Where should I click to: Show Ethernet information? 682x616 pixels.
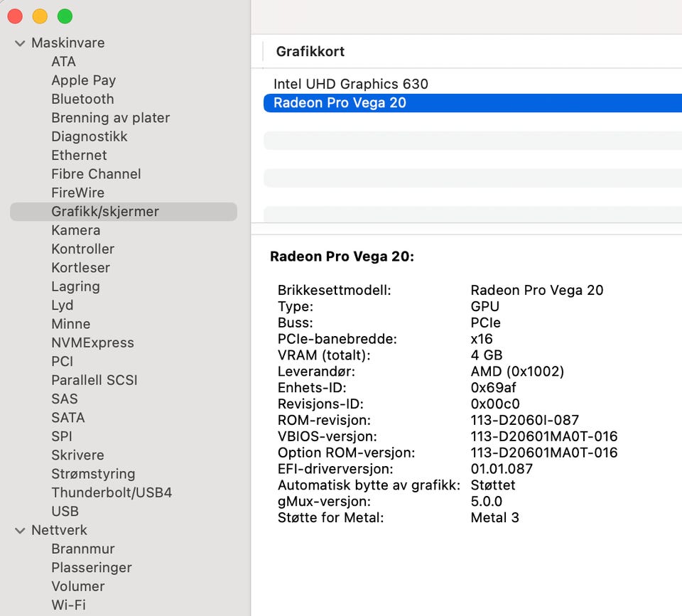coord(79,156)
